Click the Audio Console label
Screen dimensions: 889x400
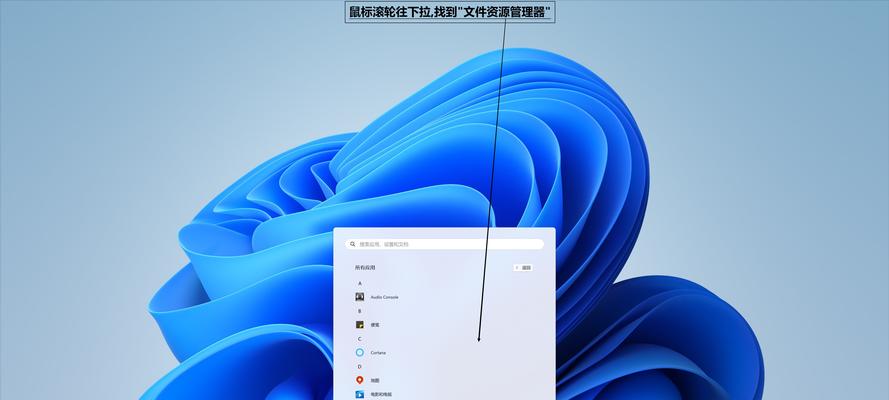[384, 297]
